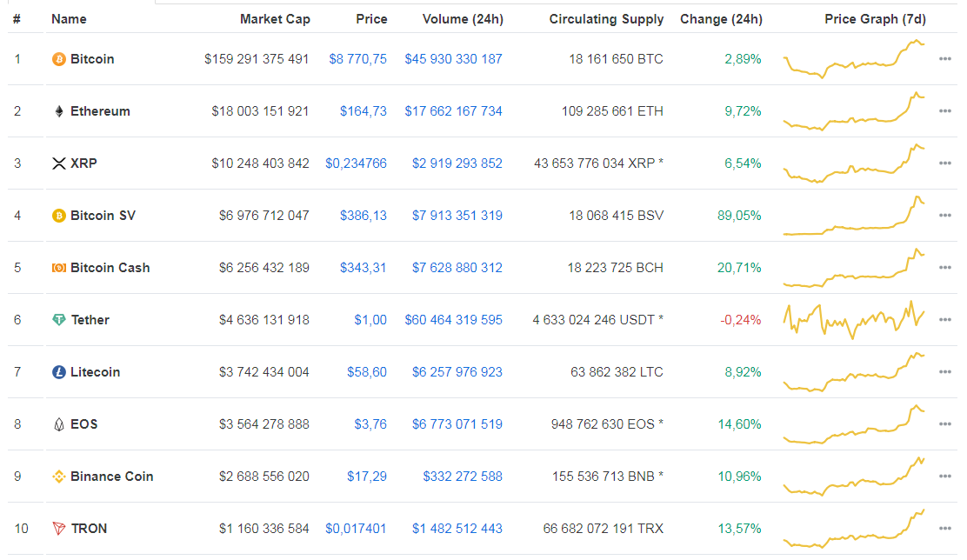Image resolution: width=967 pixels, height=560 pixels.
Task: Sort by the Market Cap column header
Action: (275, 19)
